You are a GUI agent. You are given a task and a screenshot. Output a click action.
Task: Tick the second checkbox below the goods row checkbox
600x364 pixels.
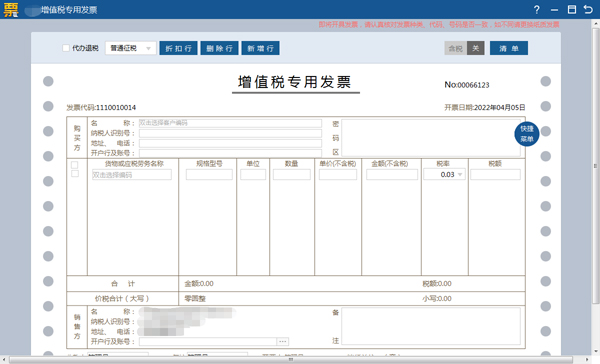[75, 174]
